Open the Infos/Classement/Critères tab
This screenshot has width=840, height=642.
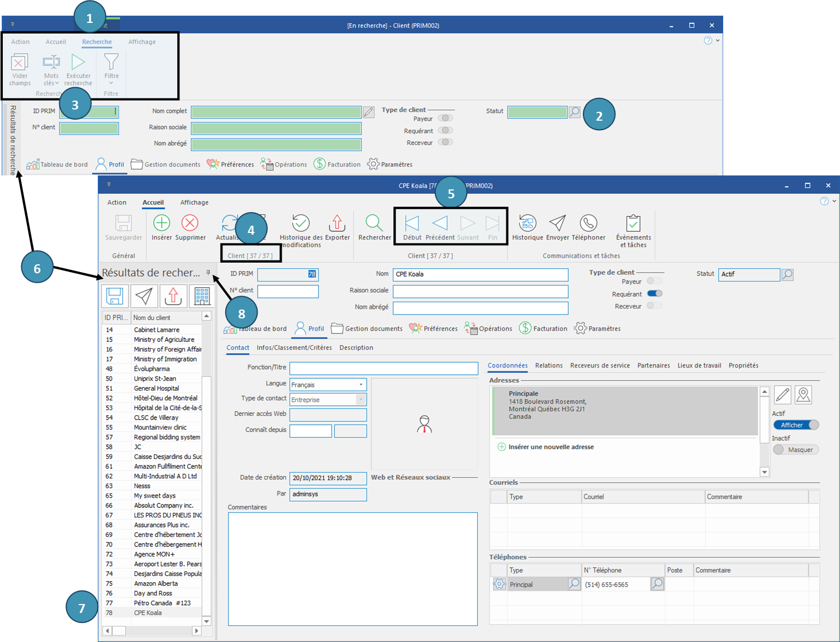(294, 348)
